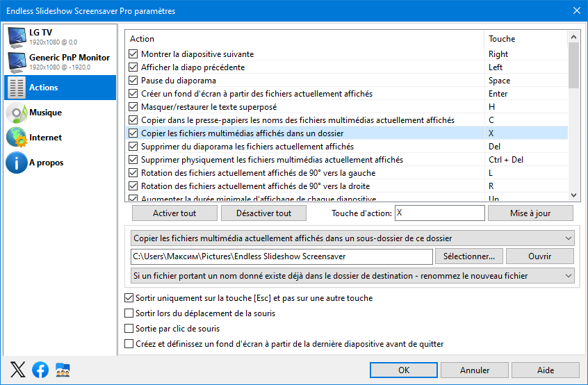Image resolution: width=588 pixels, height=385 pixels.
Task: Open the Internet globe icon
Action: (17, 137)
